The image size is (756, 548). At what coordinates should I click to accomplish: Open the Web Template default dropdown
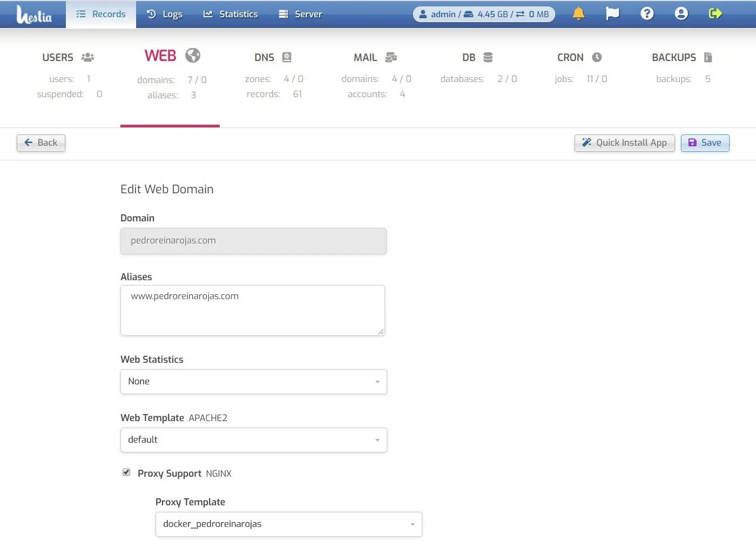pos(253,440)
